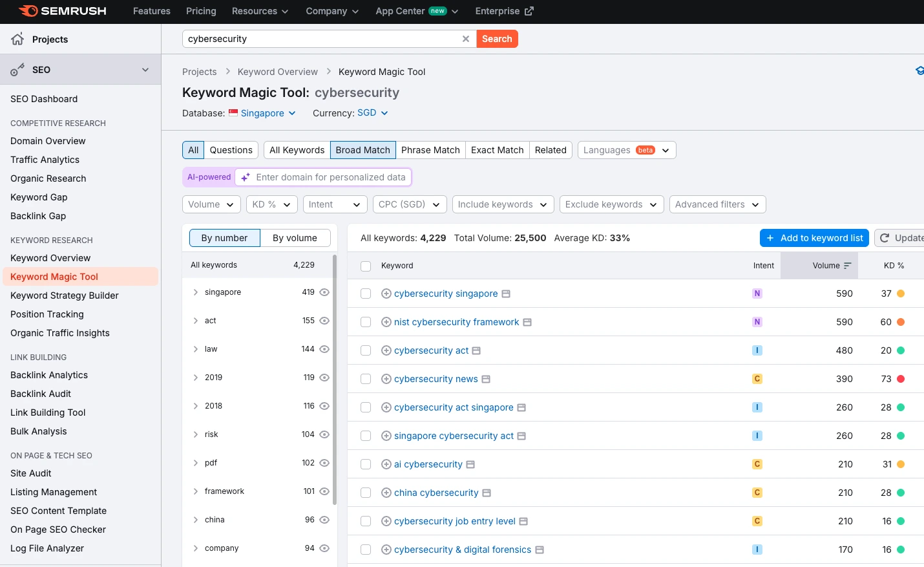This screenshot has width=924, height=567.
Task: Check the cybersecurity act row
Action: (366, 350)
